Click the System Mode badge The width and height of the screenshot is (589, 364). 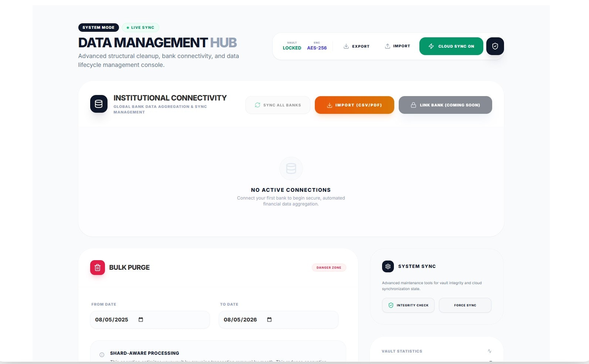(99, 27)
